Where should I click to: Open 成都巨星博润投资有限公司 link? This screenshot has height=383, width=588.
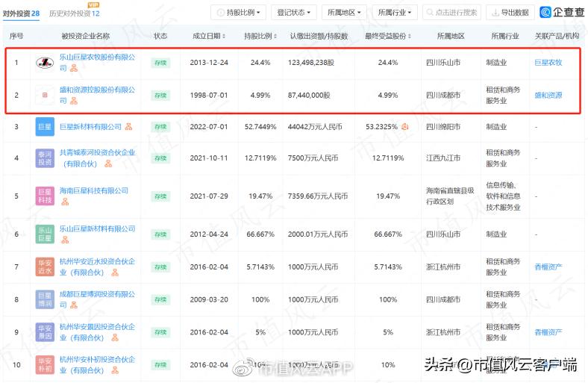pyautogui.click(x=97, y=299)
